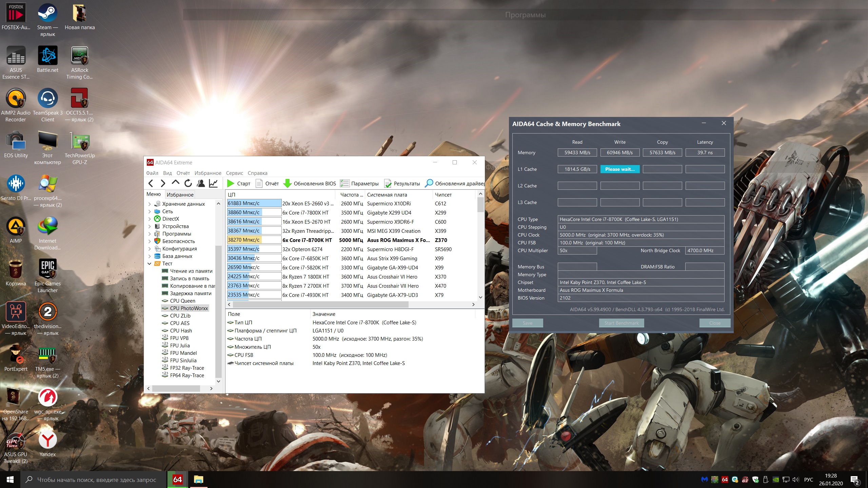Click the driver updates magnifier icon

[x=429, y=183]
